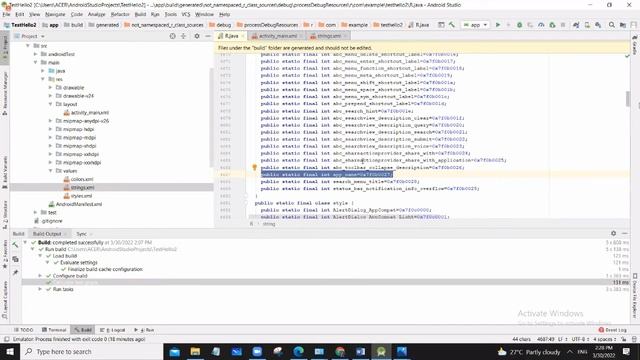Hide the Build panel with minus icon
640x360 pixels.
click(624, 233)
